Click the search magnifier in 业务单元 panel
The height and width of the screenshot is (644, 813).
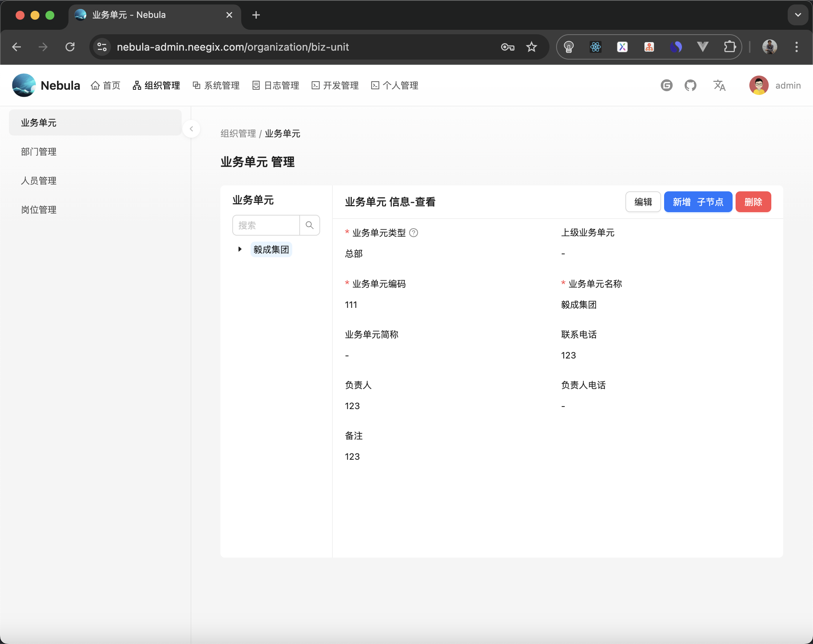(x=310, y=225)
